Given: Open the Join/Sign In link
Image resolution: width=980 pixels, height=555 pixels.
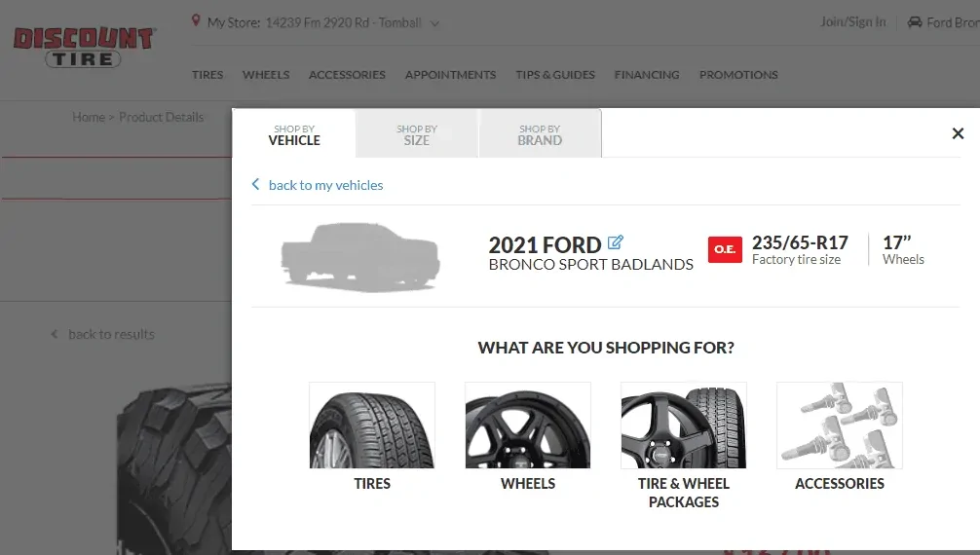Looking at the screenshot, I should (852, 21).
